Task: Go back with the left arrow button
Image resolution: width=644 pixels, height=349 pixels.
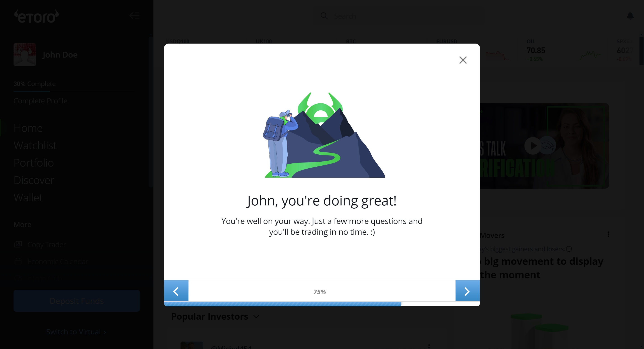Action: coord(176,291)
